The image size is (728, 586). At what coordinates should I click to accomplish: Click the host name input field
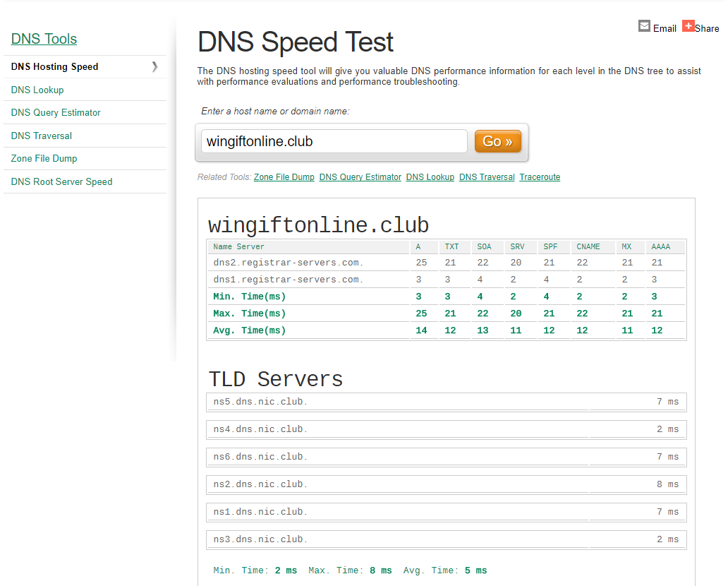[x=334, y=141]
